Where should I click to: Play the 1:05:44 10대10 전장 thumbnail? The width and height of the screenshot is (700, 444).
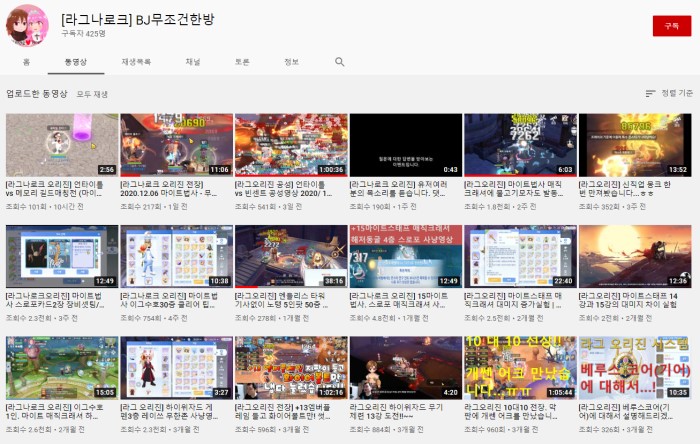coord(521,368)
